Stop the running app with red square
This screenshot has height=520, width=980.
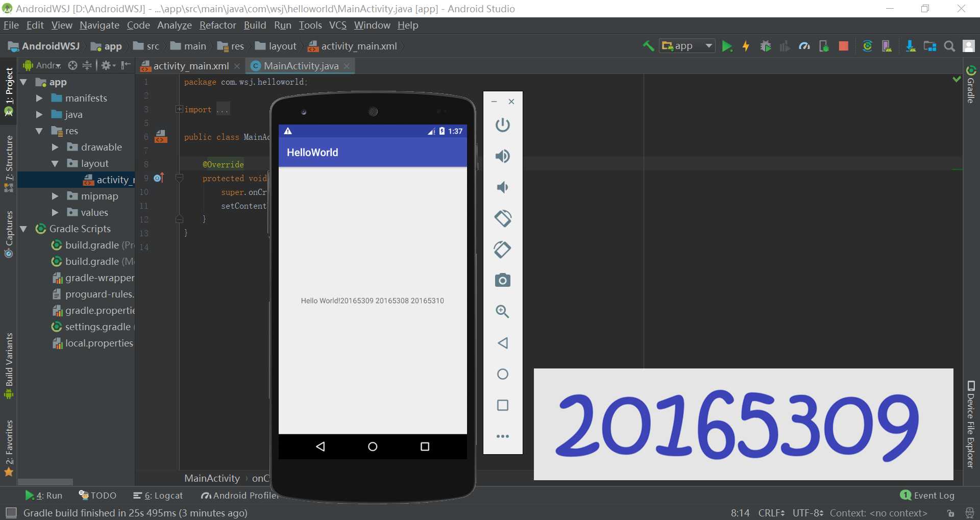tap(843, 46)
